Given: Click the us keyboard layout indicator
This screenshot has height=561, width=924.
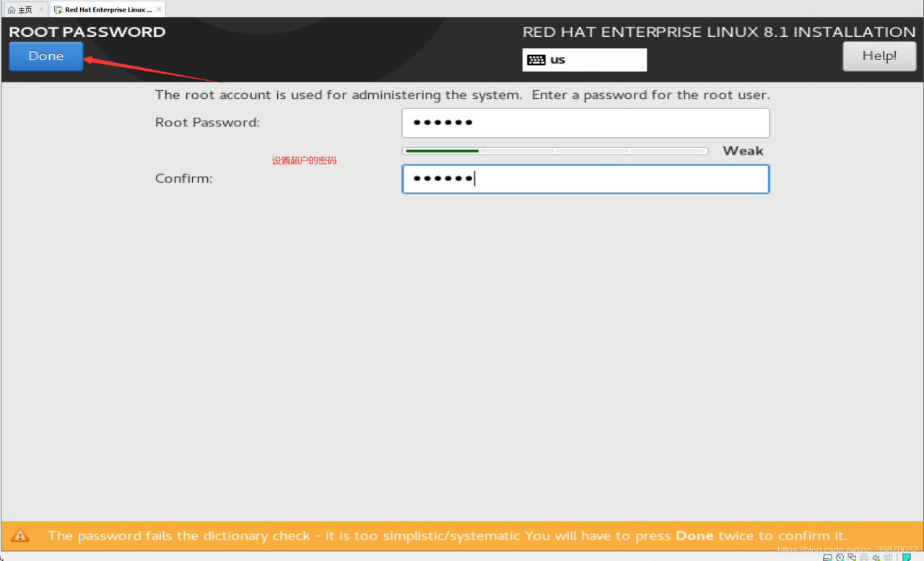Looking at the screenshot, I should 585,60.
